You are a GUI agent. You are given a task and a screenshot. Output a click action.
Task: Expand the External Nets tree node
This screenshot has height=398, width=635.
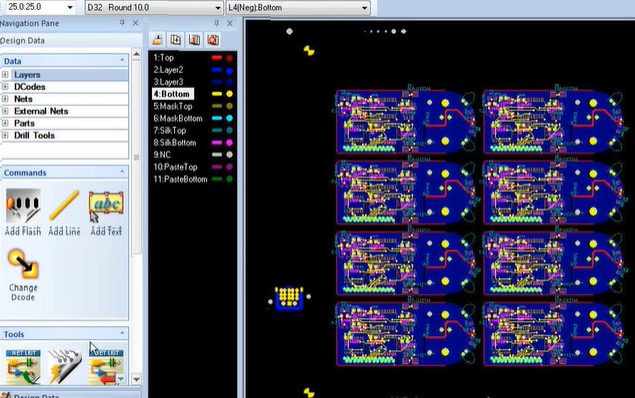click(5, 111)
